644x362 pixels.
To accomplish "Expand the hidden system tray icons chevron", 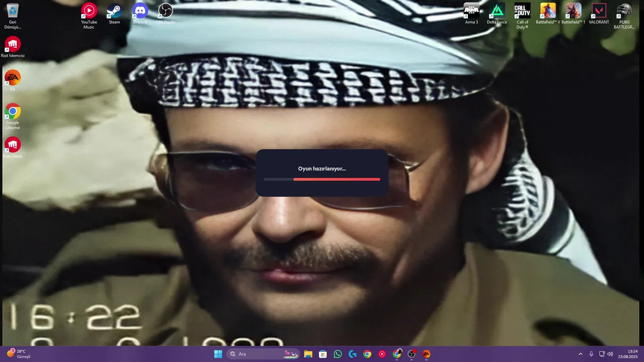I will click(580, 354).
